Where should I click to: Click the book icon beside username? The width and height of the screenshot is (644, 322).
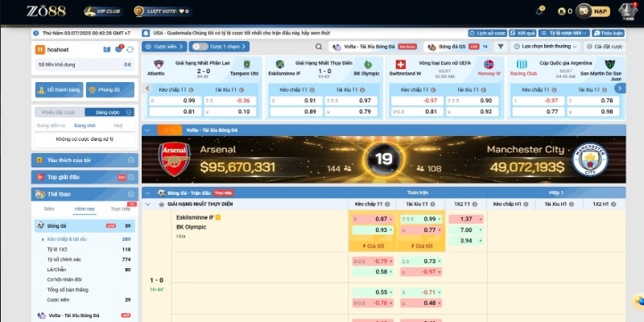(107, 49)
